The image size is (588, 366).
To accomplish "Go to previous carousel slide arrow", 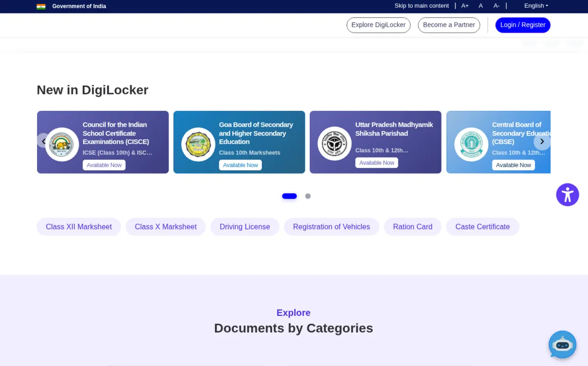I will pyautogui.click(x=44, y=141).
